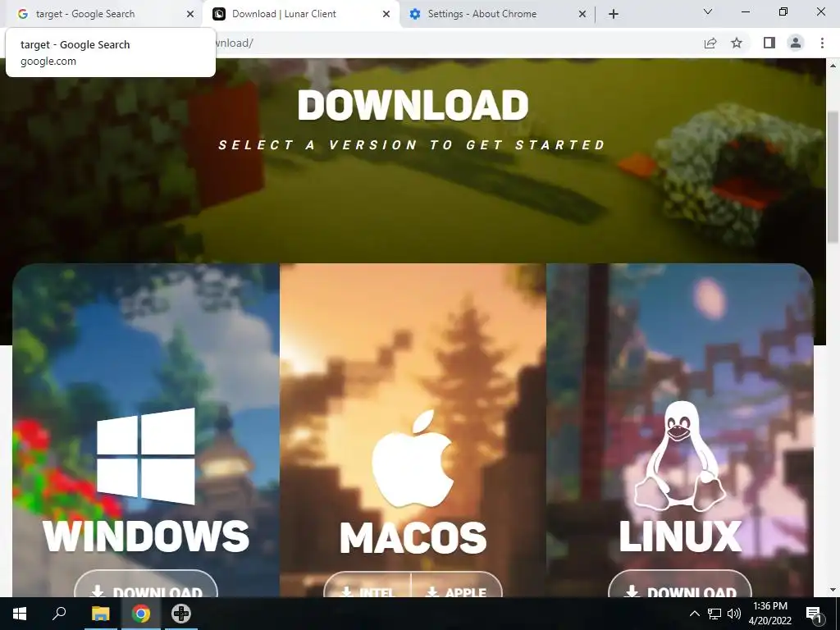Open the Windows Start menu
This screenshot has width=840, height=630.
tap(20, 614)
